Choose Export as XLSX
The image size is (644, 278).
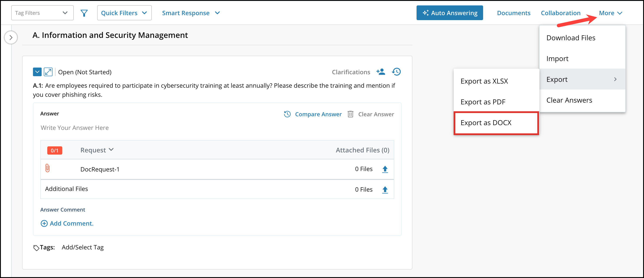(484, 81)
